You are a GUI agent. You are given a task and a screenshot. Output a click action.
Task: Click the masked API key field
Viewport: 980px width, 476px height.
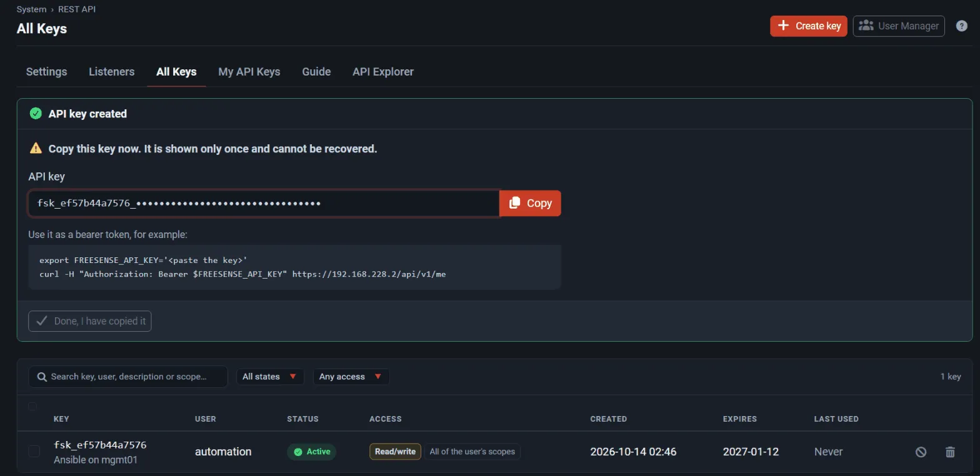pyautogui.click(x=264, y=203)
